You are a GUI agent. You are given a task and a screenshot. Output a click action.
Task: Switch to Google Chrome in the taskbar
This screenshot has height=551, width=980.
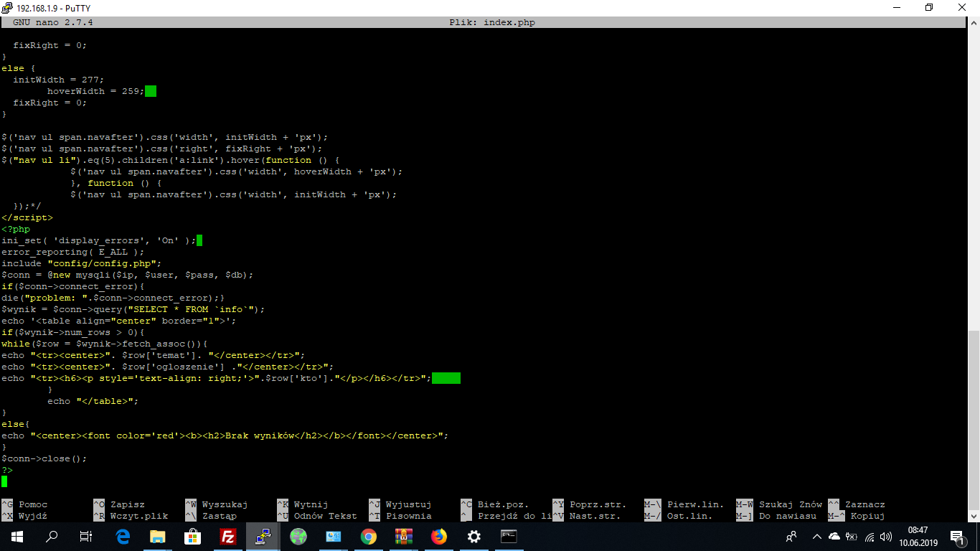pos(369,537)
